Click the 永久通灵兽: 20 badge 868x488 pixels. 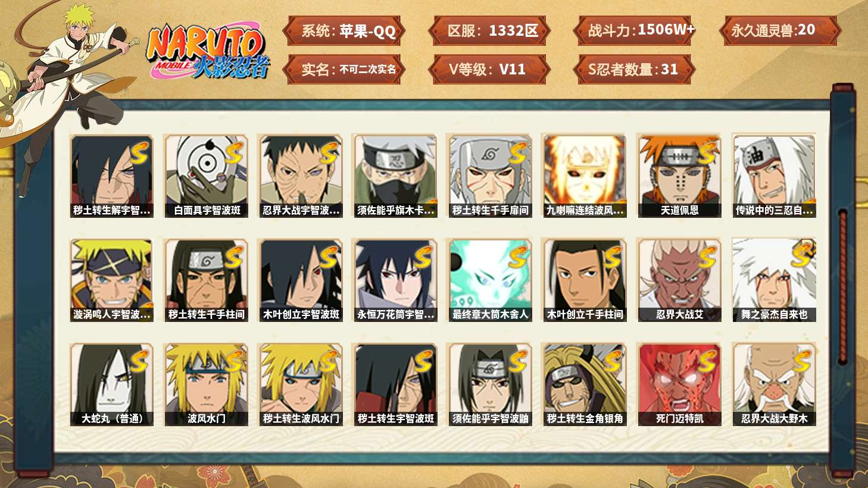[779, 31]
